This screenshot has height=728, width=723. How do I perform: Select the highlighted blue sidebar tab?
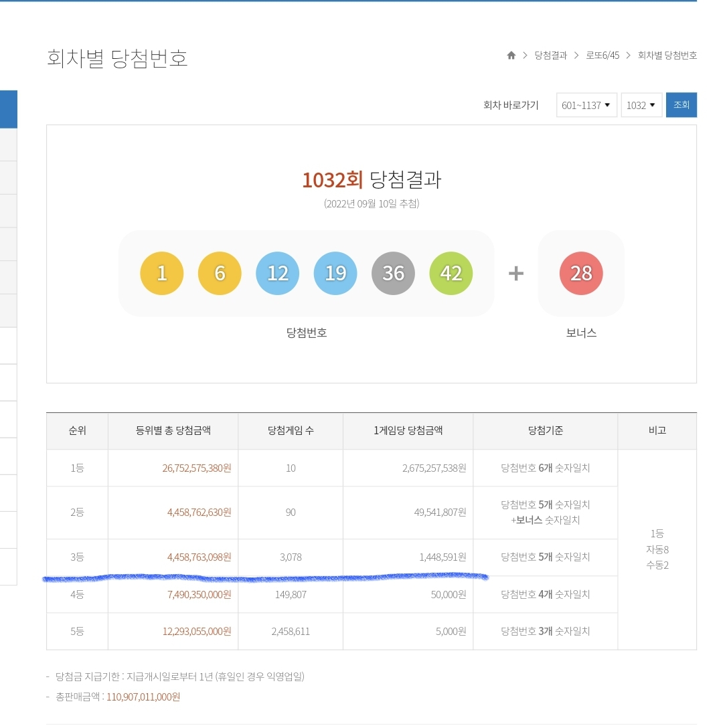click(x=8, y=109)
